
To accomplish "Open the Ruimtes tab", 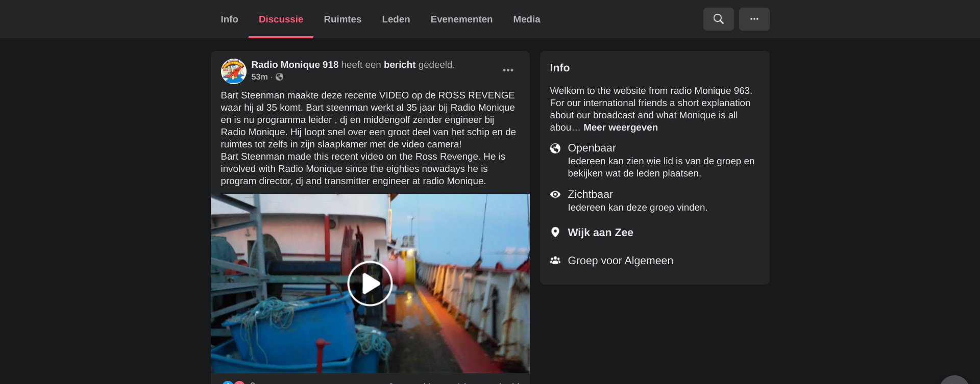I will tap(342, 19).
